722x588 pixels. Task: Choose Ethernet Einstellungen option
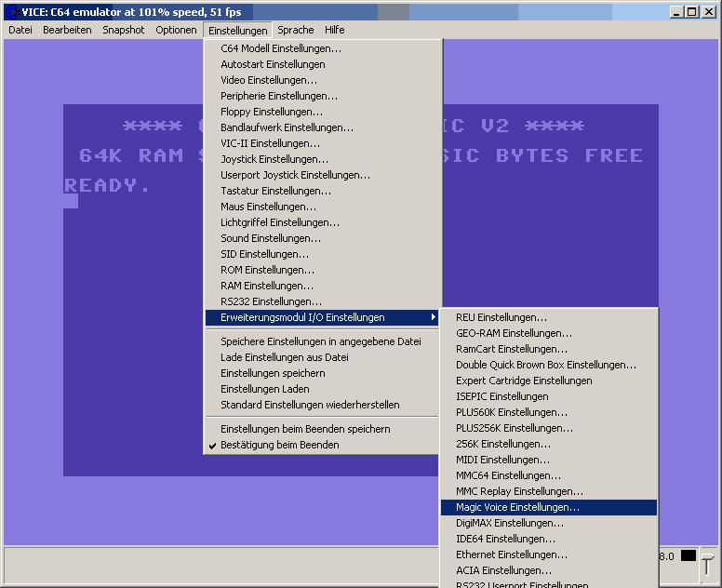tap(512, 555)
